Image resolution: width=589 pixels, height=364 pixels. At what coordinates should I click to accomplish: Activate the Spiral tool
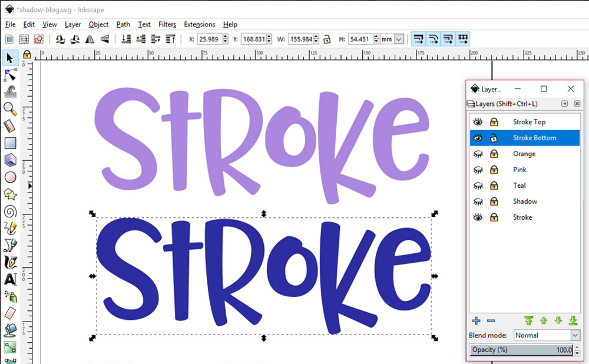[x=9, y=211]
